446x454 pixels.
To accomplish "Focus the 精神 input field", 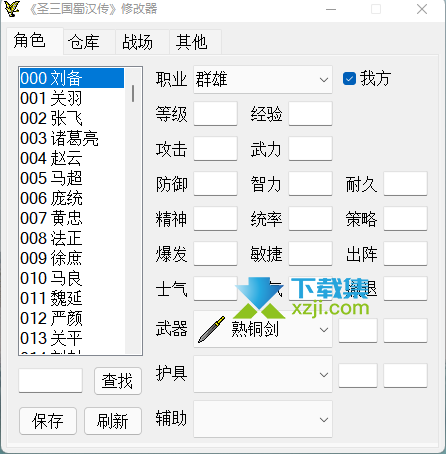I will pyautogui.click(x=215, y=219).
